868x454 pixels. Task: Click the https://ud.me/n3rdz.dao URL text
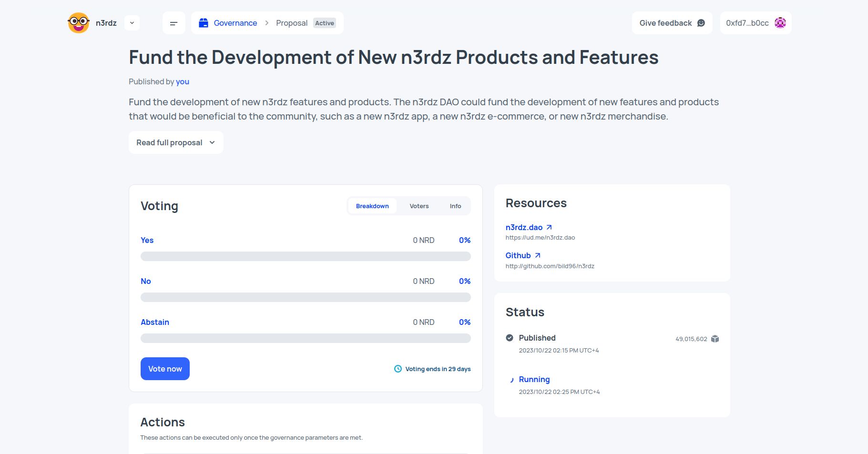tap(541, 237)
